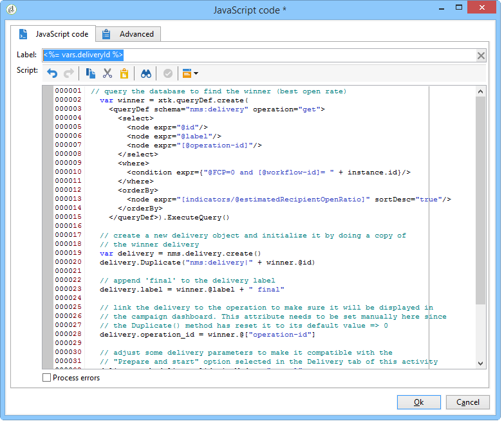Click the Redo arrow in script toolbar

click(x=68, y=73)
